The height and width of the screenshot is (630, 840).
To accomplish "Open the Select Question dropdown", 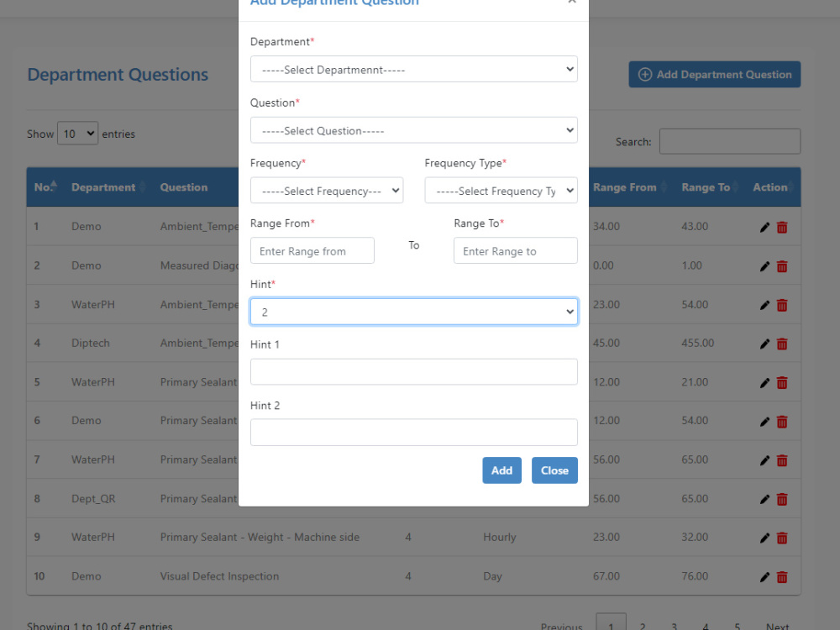I will click(x=413, y=130).
